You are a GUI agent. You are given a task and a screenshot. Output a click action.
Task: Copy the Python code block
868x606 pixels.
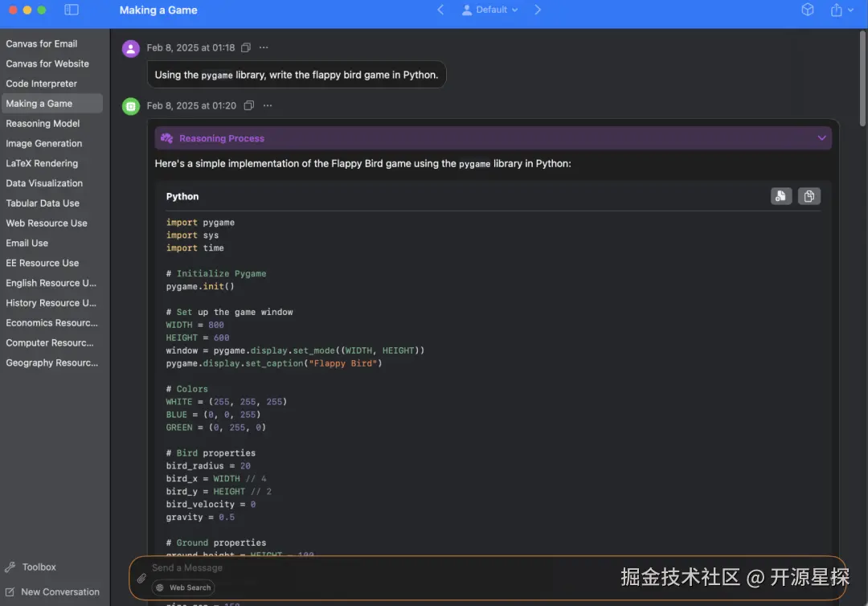(809, 196)
